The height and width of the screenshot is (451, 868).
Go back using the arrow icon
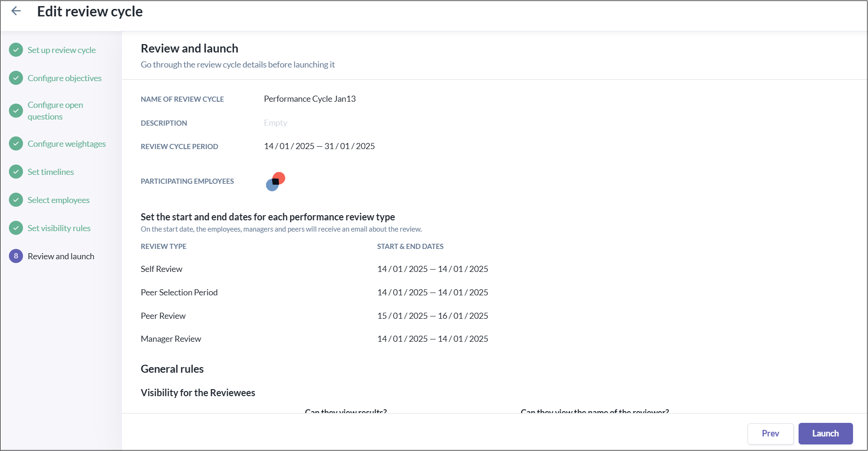[16, 11]
